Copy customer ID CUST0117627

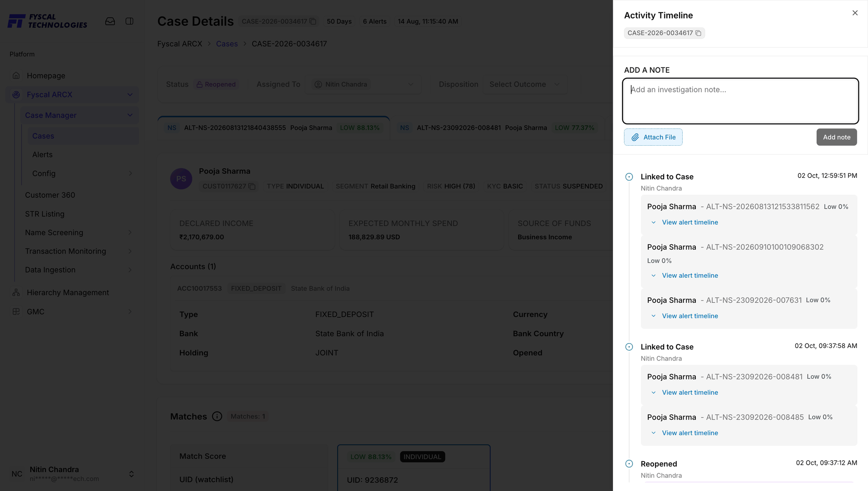point(252,186)
